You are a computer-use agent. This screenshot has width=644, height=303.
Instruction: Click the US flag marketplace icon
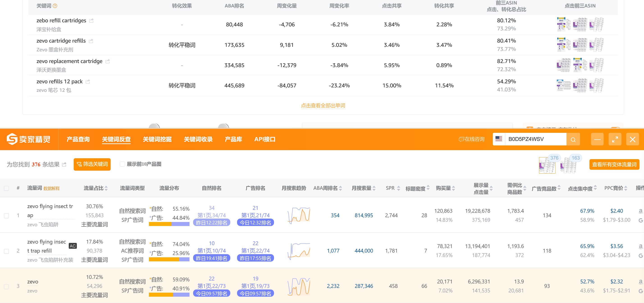tap(498, 139)
